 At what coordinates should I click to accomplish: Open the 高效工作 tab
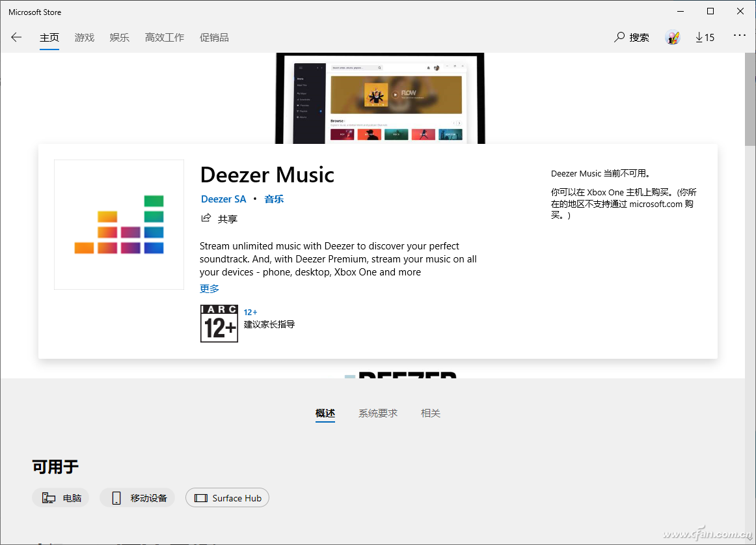165,37
